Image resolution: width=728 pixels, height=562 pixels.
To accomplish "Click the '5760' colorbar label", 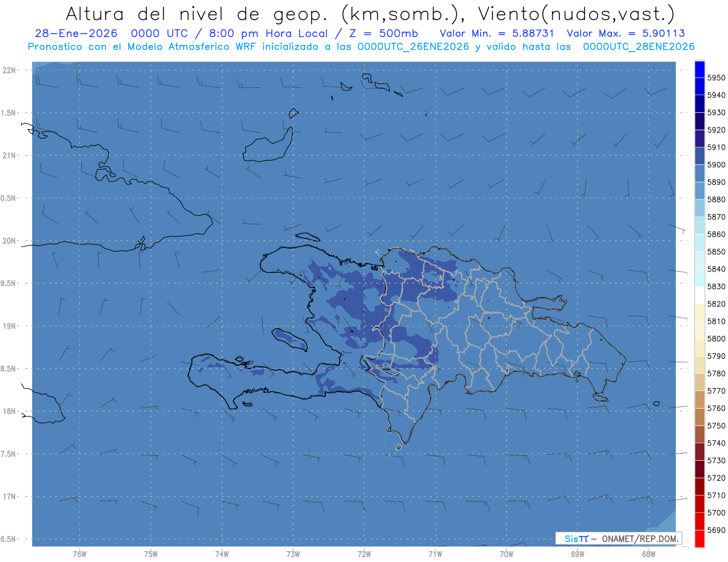I will [716, 408].
